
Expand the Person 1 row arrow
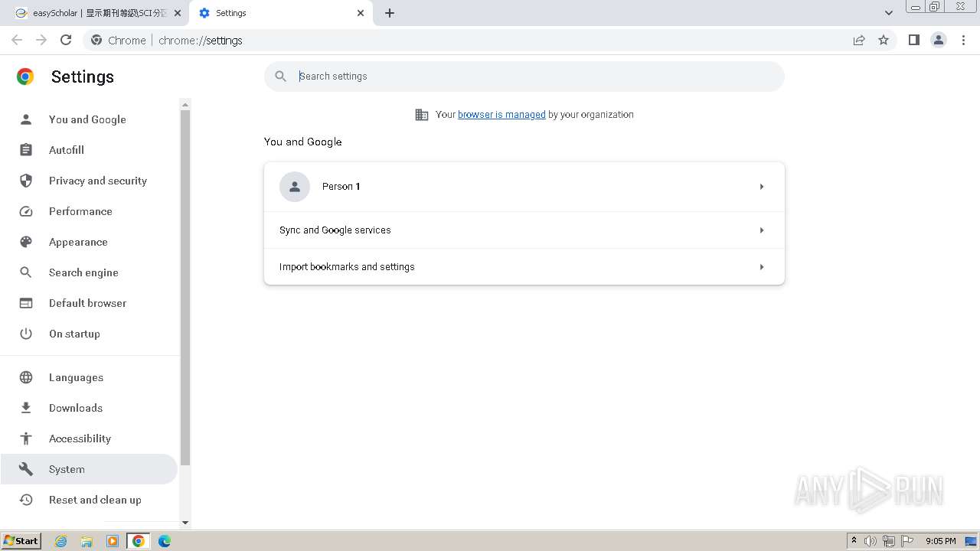[x=762, y=187]
